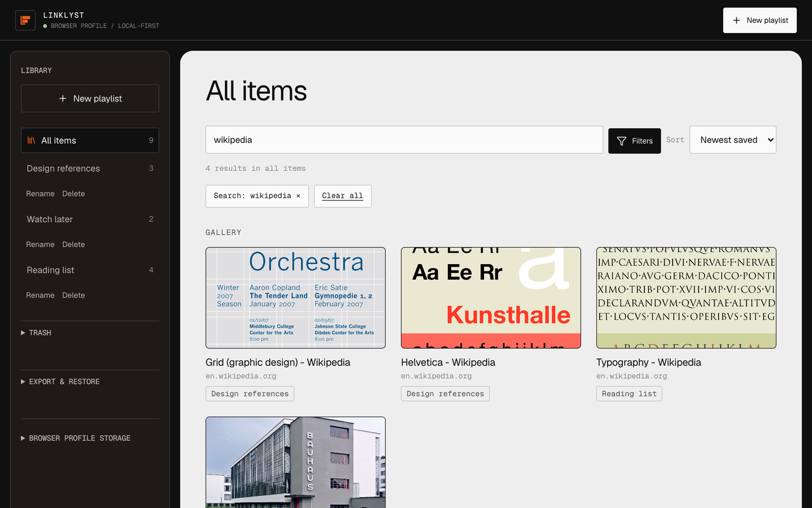Click Design references tag under Helvetica item
812x508 pixels.
coord(445,394)
